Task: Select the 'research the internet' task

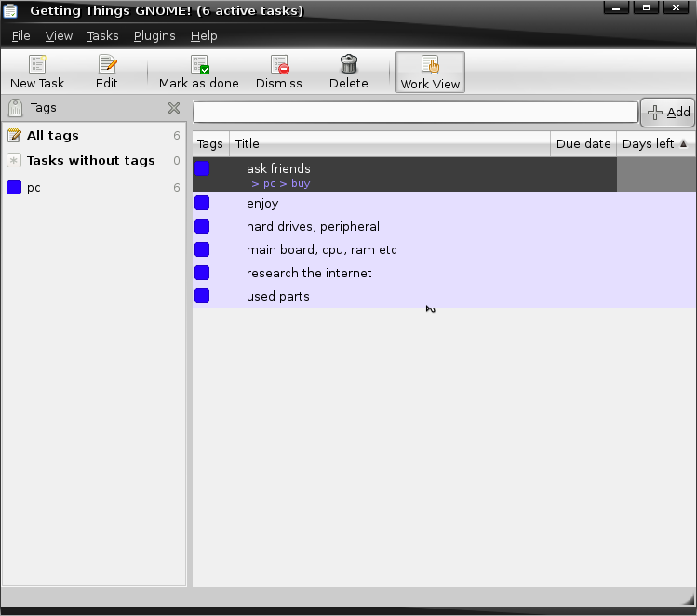Action: pos(309,274)
